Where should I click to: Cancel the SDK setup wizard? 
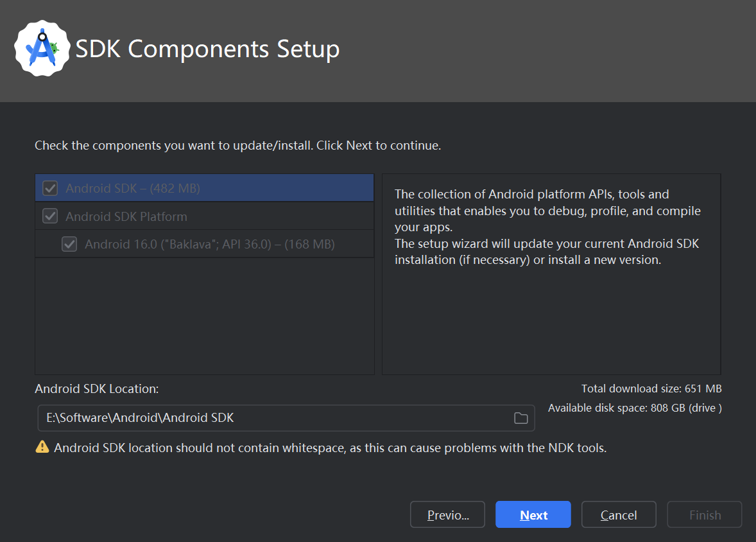619,515
